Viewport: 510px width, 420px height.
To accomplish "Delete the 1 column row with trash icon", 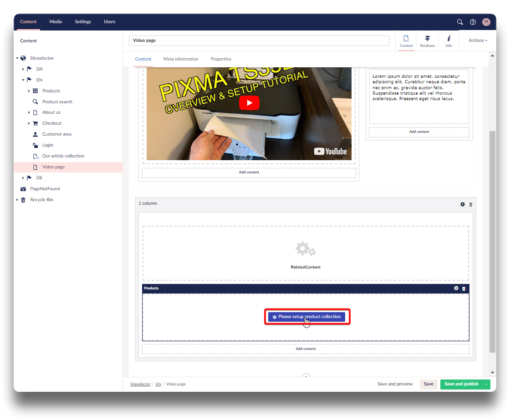I will pos(471,205).
